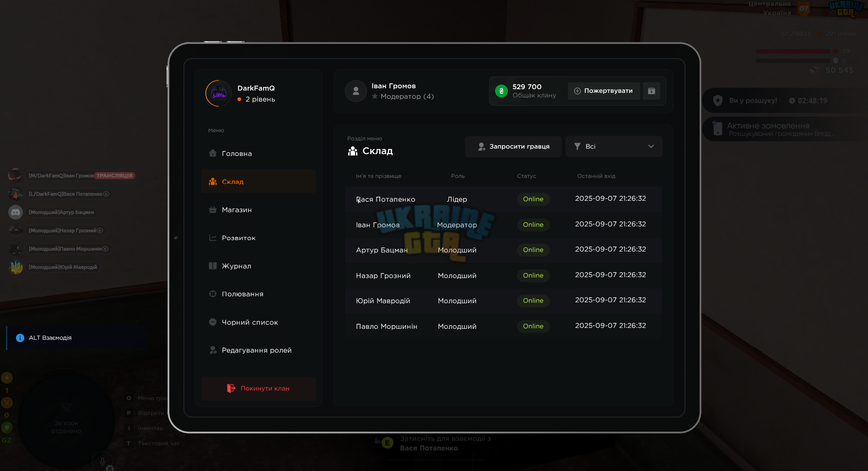Click the Запросити гравця button
This screenshot has height=471, width=868.
coord(513,146)
